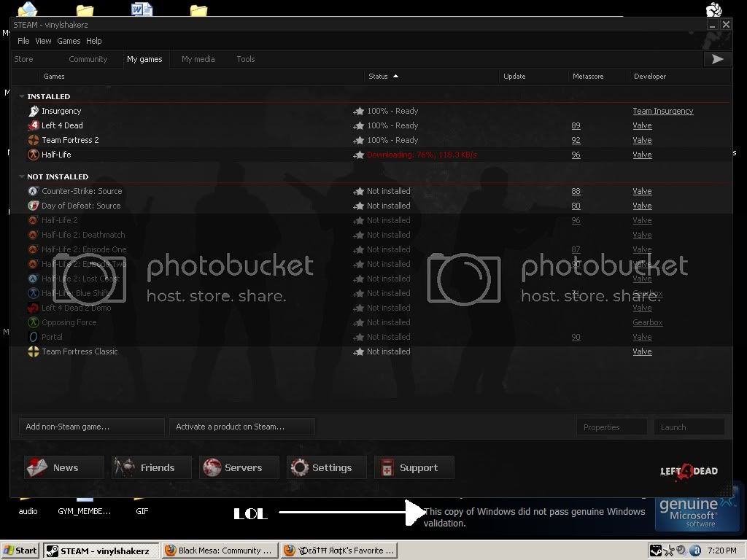The width and height of the screenshot is (747, 560).
Task: Click the Team Fortress Classic icon
Action: click(34, 352)
